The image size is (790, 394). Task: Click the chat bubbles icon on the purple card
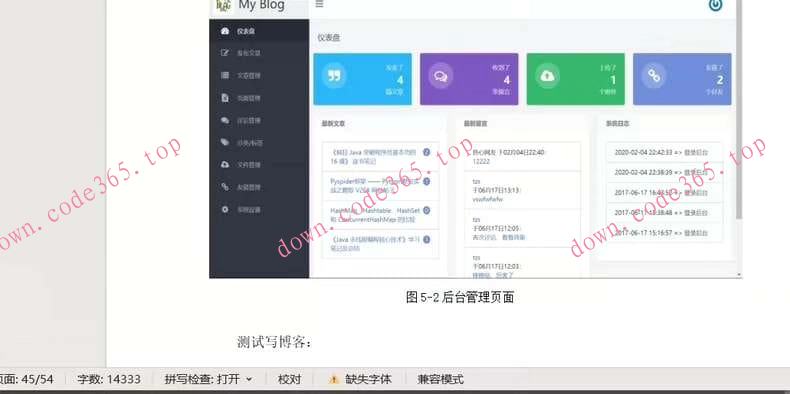[x=441, y=76]
